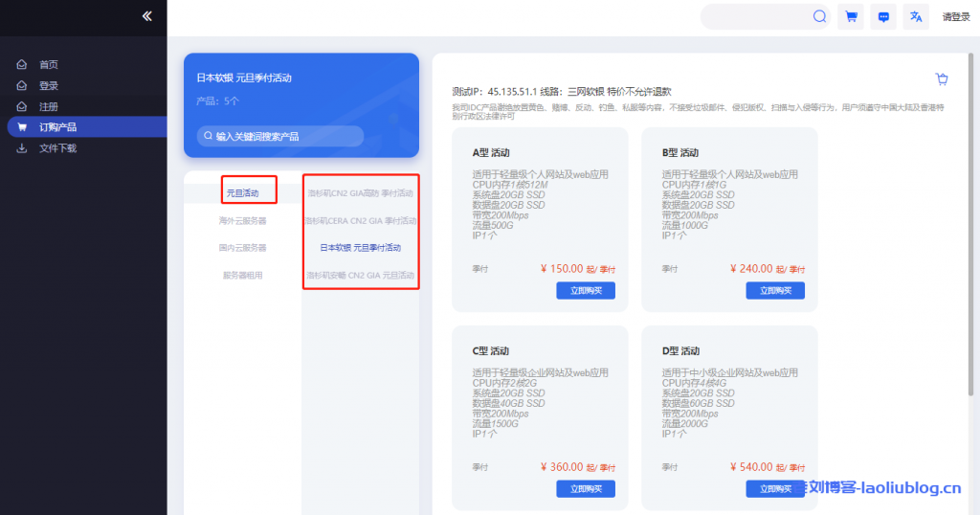Select the 元旦活动 category tab
Viewport: 980px width, 515px height.
point(243,193)
